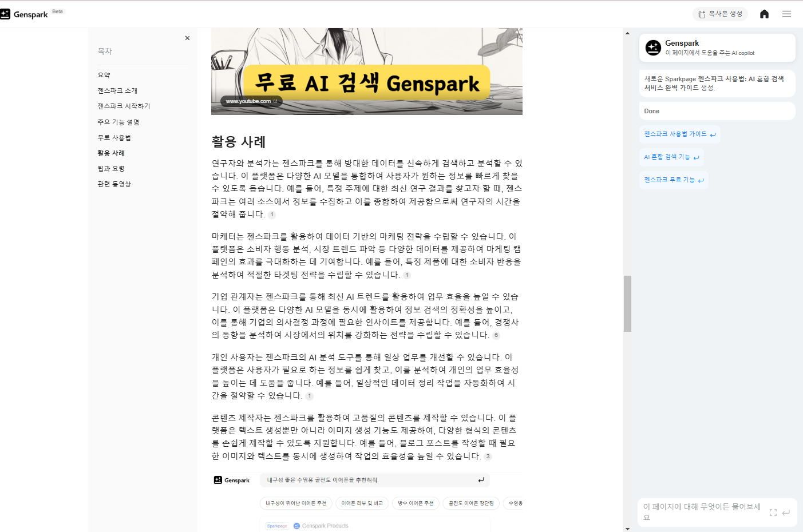Screen dimensions: 803x532
Task: Jump to 팁과 요령 section
Action: [111, 168]
